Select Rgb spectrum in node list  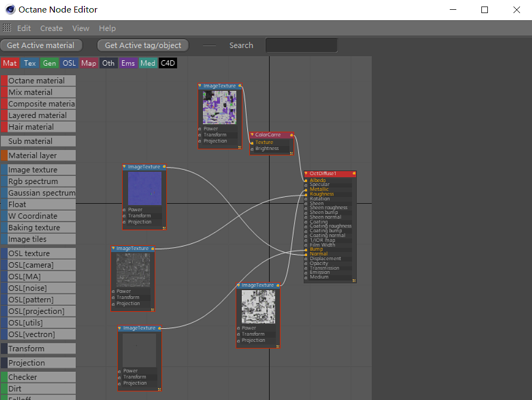[x=38, y=181]
